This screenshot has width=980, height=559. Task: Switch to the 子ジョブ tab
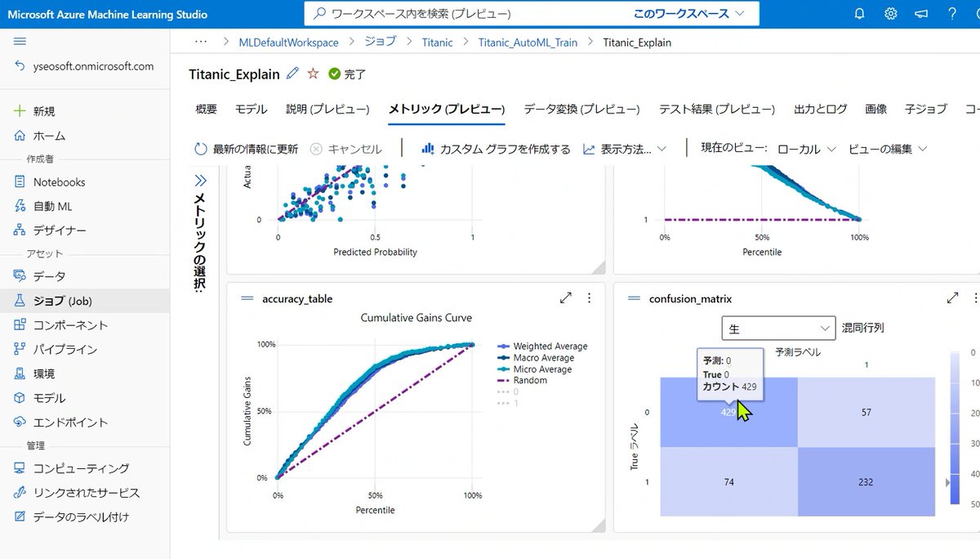(926, 110)
